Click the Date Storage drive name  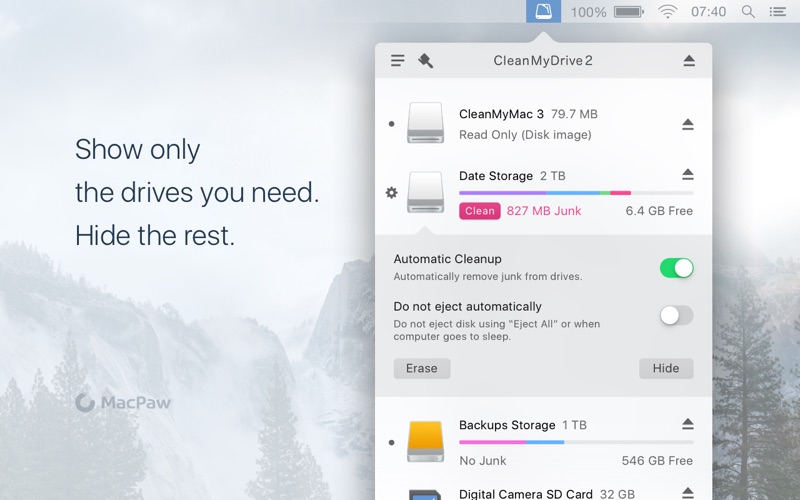(x=495, y=176)
